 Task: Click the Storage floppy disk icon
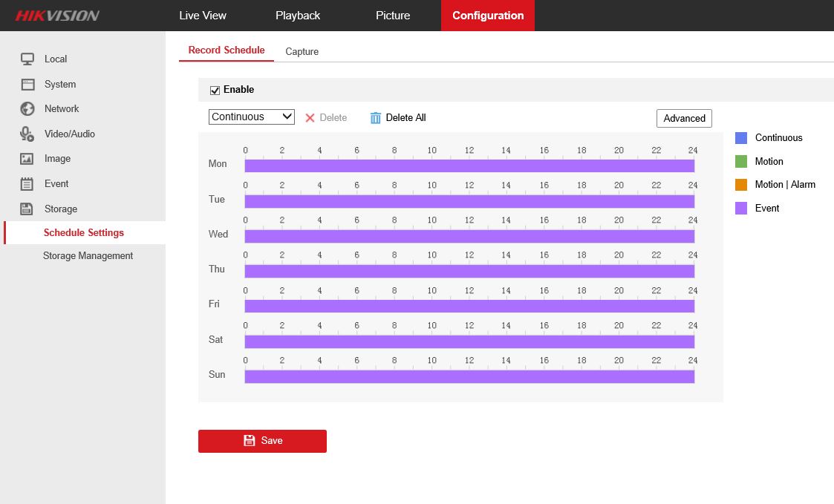click(x=27, y=209)
